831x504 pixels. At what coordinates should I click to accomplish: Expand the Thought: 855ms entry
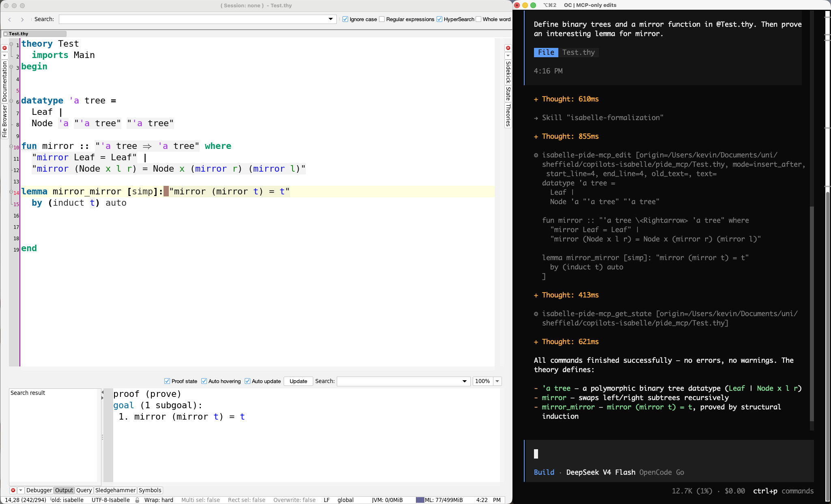(x=566, y=136)
